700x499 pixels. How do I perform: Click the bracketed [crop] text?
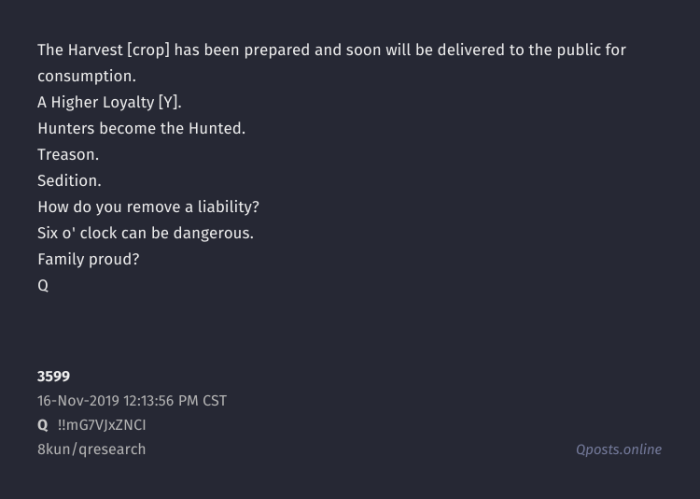click(148, 50)
